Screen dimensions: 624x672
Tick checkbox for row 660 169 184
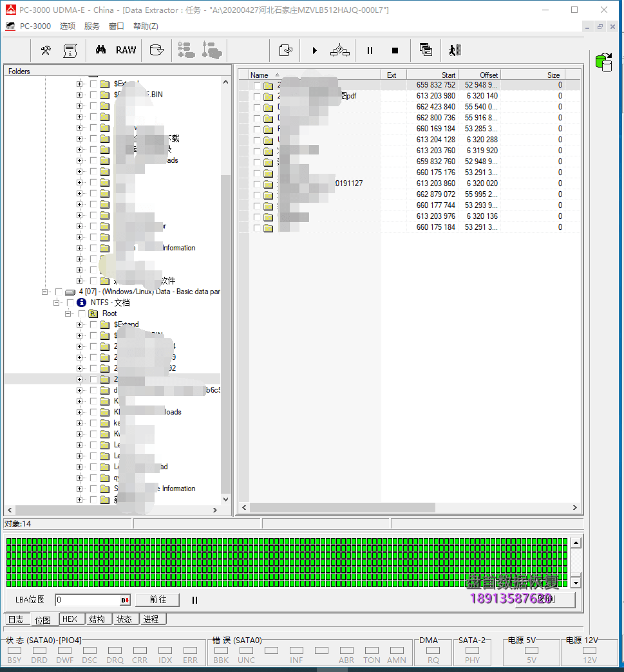click(257, 129)
